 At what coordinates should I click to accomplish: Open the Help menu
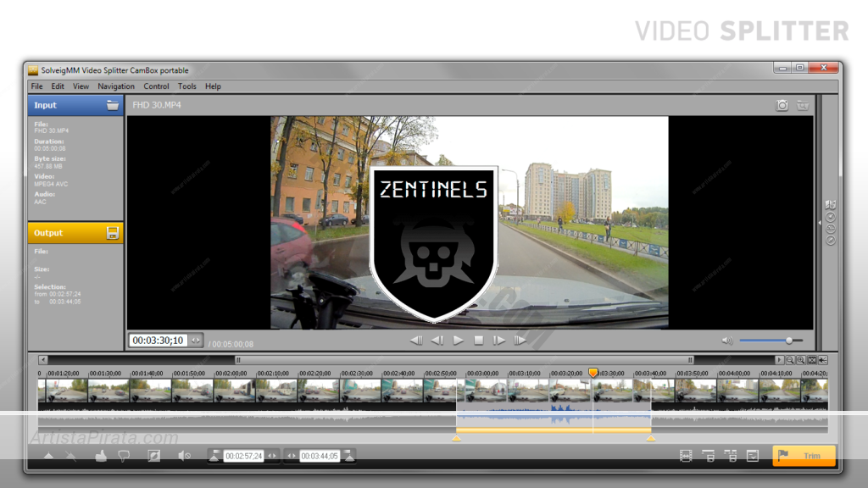(x=213, y=86)
